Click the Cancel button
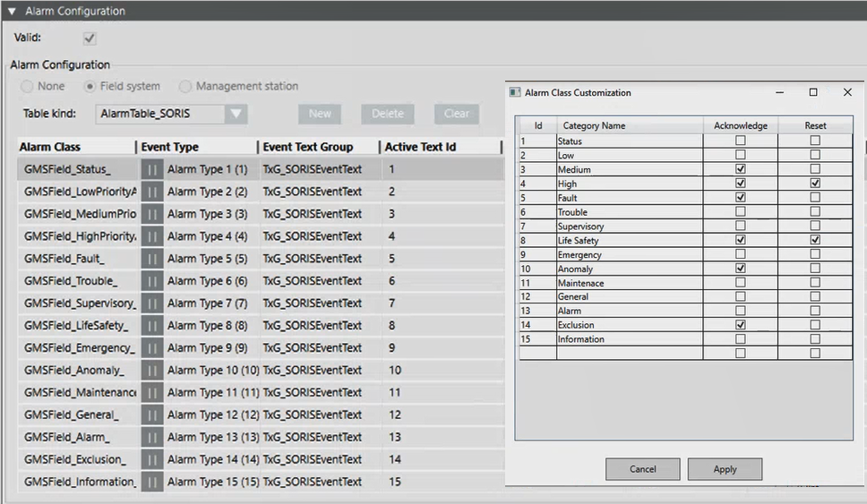Screen dimensions: 867x504 click(x=642, y=469)
